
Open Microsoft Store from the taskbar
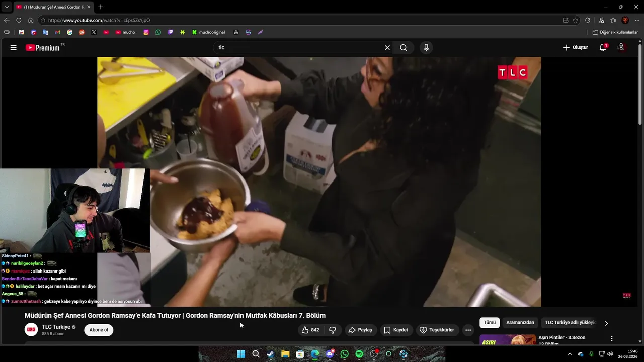click(300, 354)
